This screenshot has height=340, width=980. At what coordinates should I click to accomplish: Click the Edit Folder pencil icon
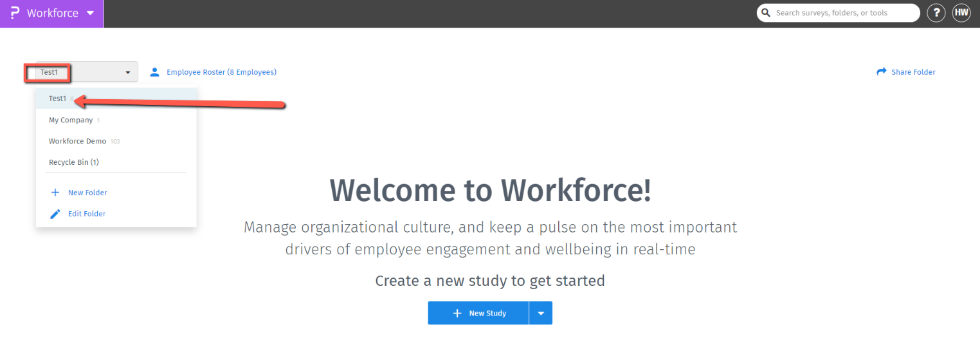coord(55,214)
